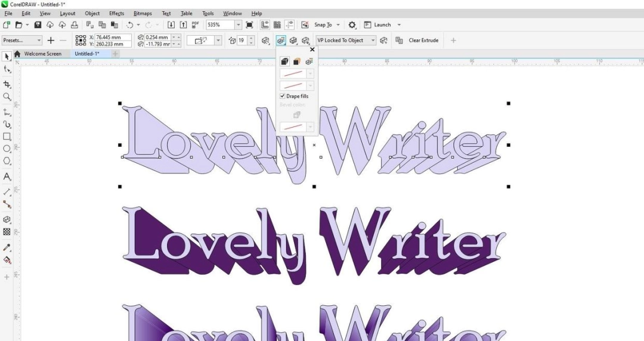Open the dropdown arrow next to Open
The height and width of the screenshot is (341, 644).
tap(27, 25)
